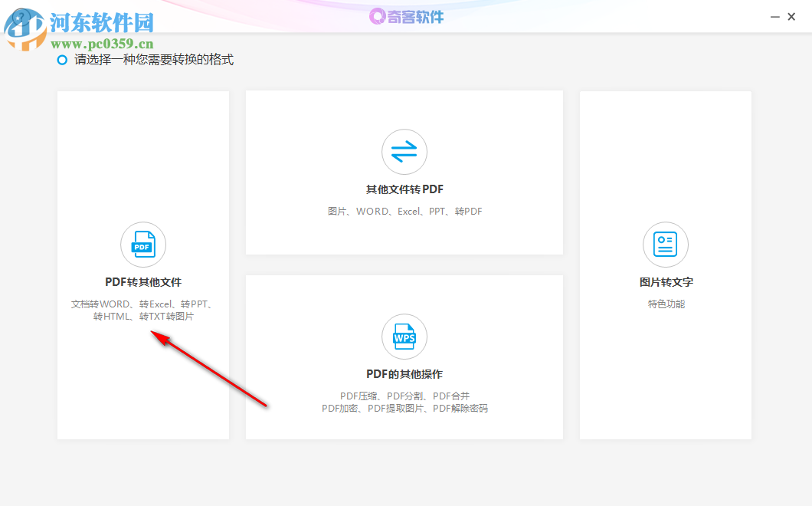Click the PDF分割 function text

[404, 396]
